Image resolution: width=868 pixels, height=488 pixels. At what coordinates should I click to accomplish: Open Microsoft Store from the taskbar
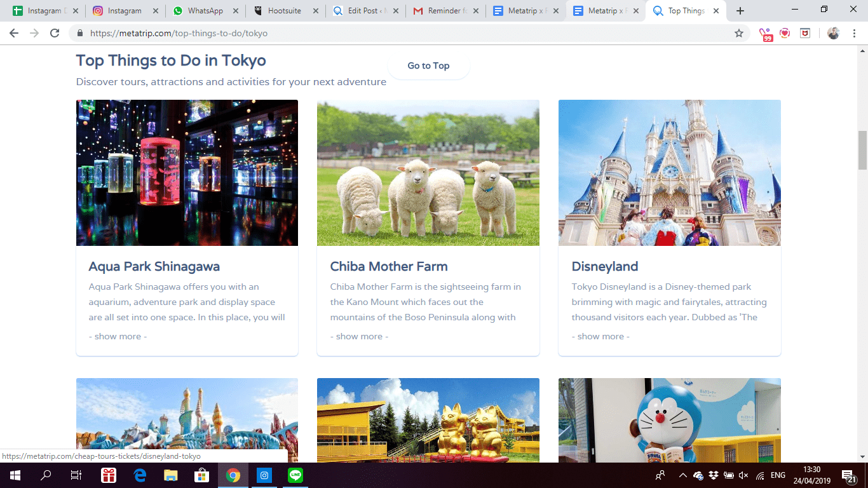click(202, 475)
